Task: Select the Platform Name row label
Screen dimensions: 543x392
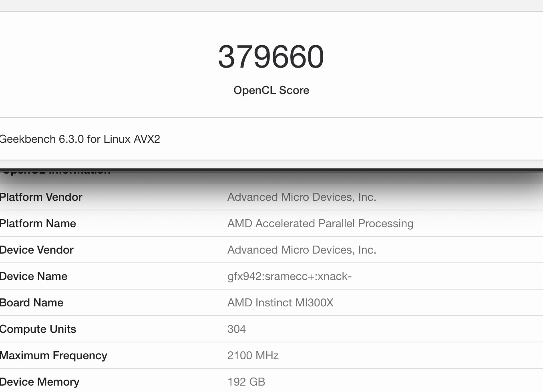Action: (38, 224)
